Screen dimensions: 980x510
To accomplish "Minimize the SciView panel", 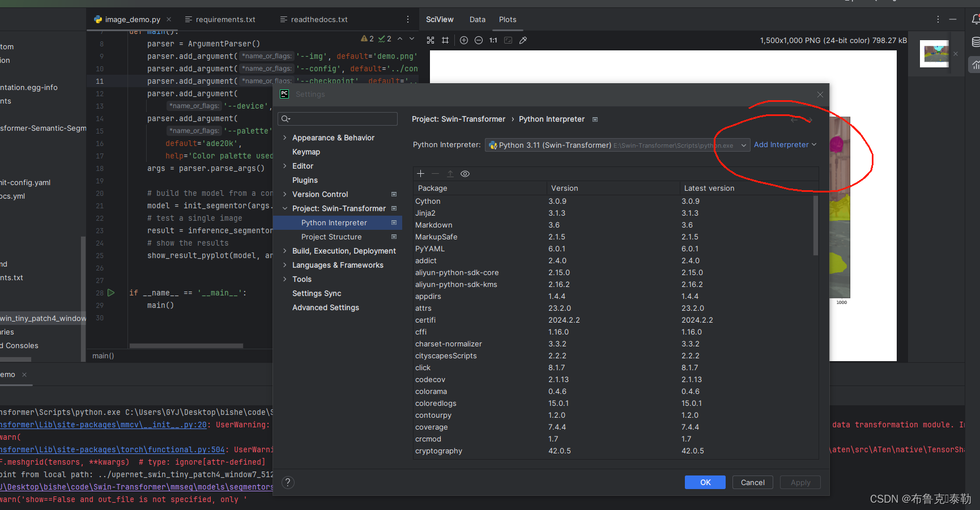I will point(953,19).
